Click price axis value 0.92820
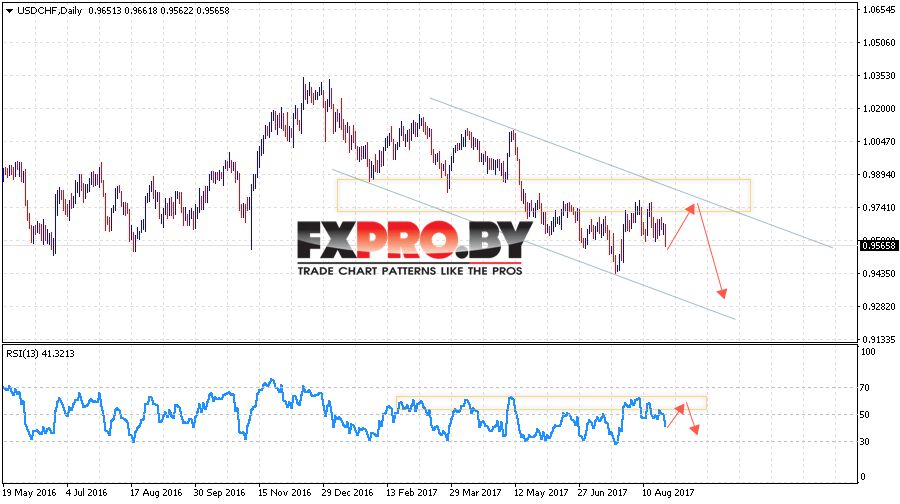Screen dimensions: 900x504 pyautogui.click(x=879, y=307)
